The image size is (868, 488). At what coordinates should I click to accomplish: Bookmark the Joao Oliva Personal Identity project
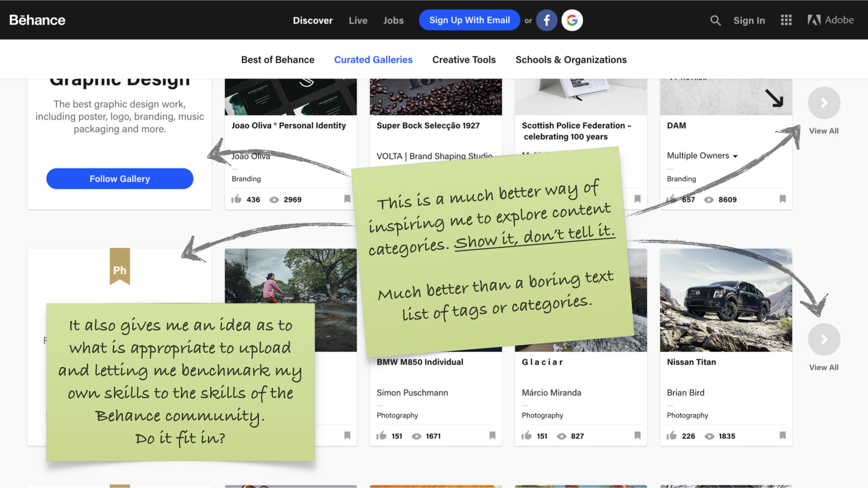[x=347, y=199]
